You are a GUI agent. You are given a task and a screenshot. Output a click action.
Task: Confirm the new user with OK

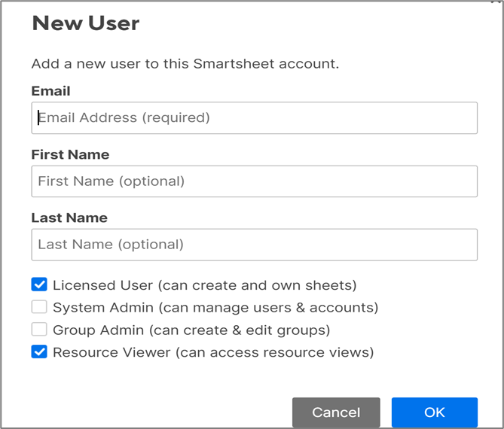434,412
